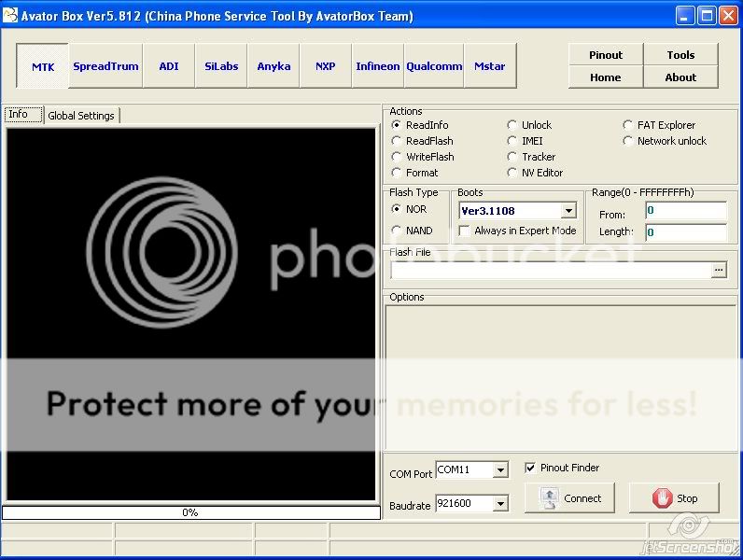The width and height of the screenshot is (743, 560).
Task: Maximize the Avator Box window
Action: (x=707, y=16)
